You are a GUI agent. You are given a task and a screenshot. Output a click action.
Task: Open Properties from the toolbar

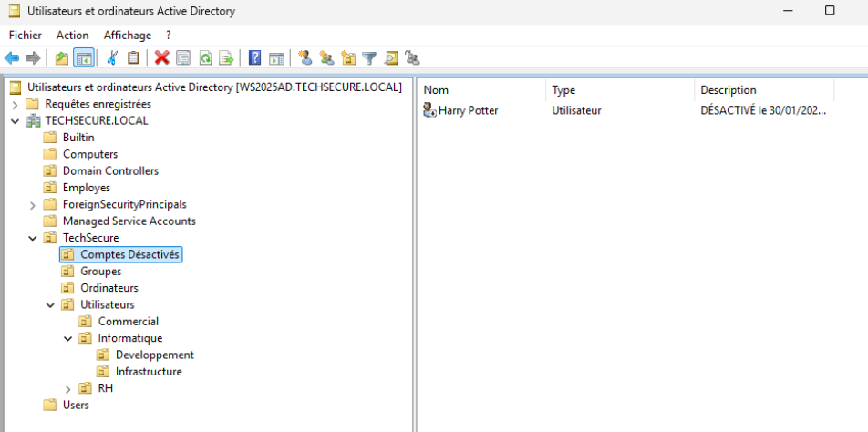pyautogui.click(x=183, y=58)
